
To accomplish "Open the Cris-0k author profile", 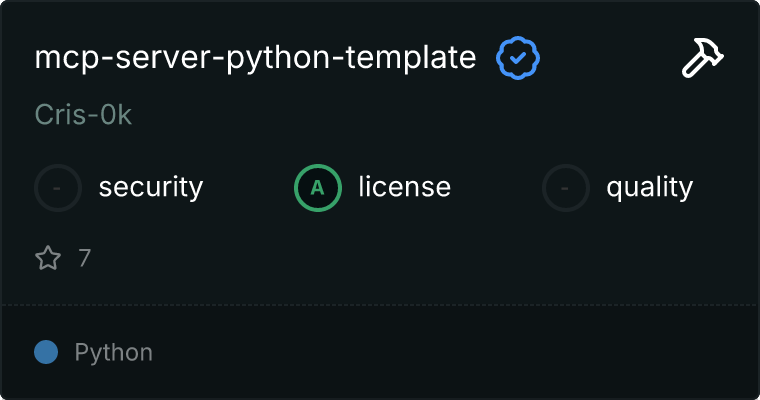I will coord(83,115).
